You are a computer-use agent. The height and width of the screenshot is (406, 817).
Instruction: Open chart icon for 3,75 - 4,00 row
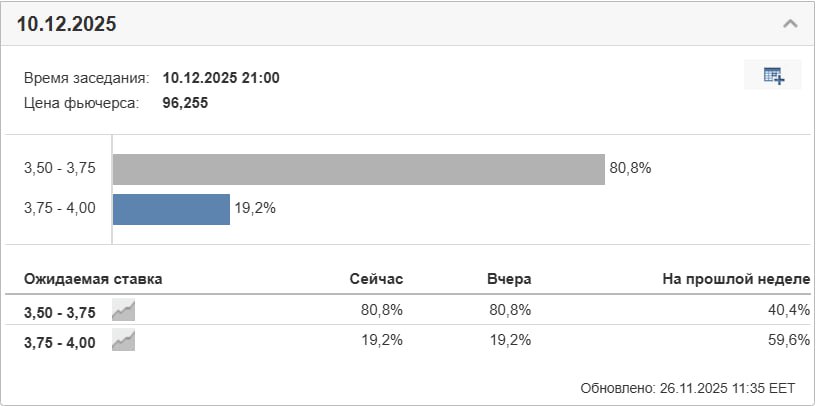pos(124,342)
